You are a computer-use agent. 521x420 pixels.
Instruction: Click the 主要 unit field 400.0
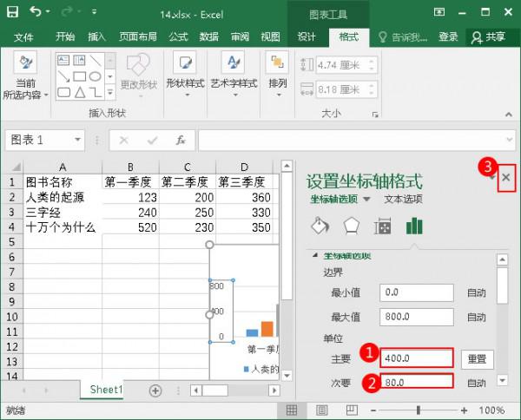417,358
